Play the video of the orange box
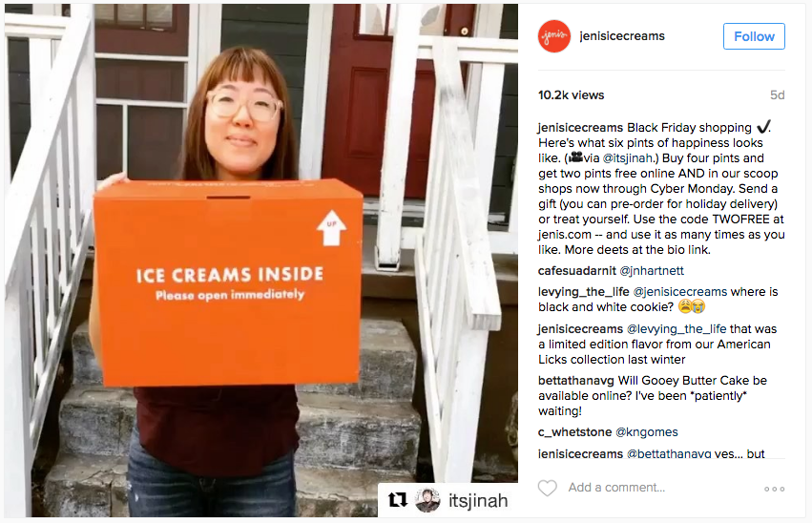Screen dimensions: 812x523 [261, 261]
